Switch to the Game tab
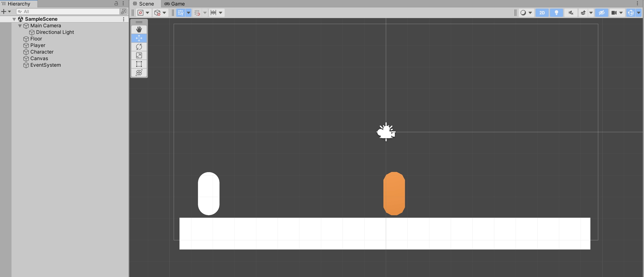This screenshot has width=644, height=277. pyautogui.click(x=175, y=4)
